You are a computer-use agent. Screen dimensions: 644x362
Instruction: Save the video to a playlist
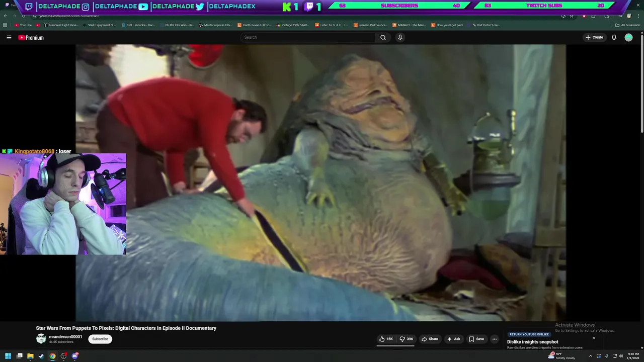(x=476, y=339)
